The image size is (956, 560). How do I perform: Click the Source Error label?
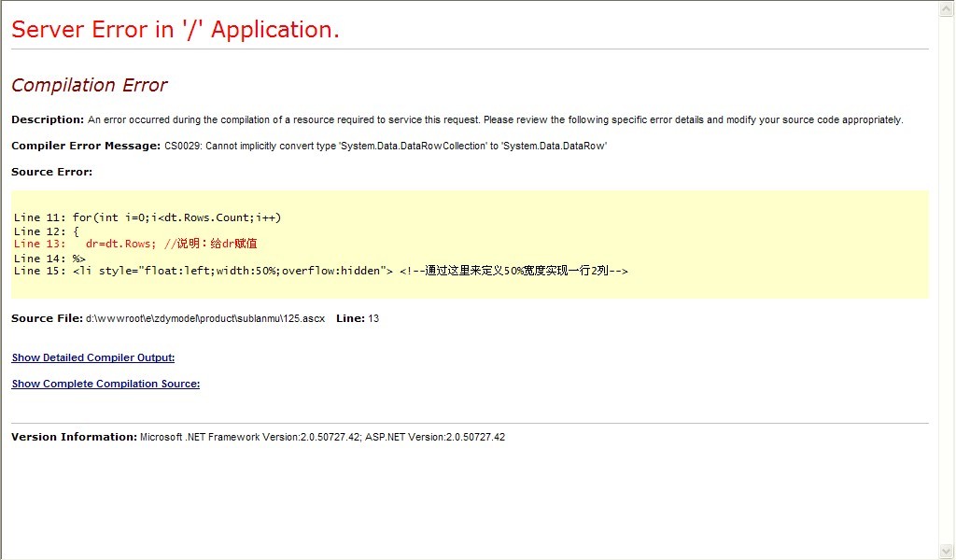(51, 172)
